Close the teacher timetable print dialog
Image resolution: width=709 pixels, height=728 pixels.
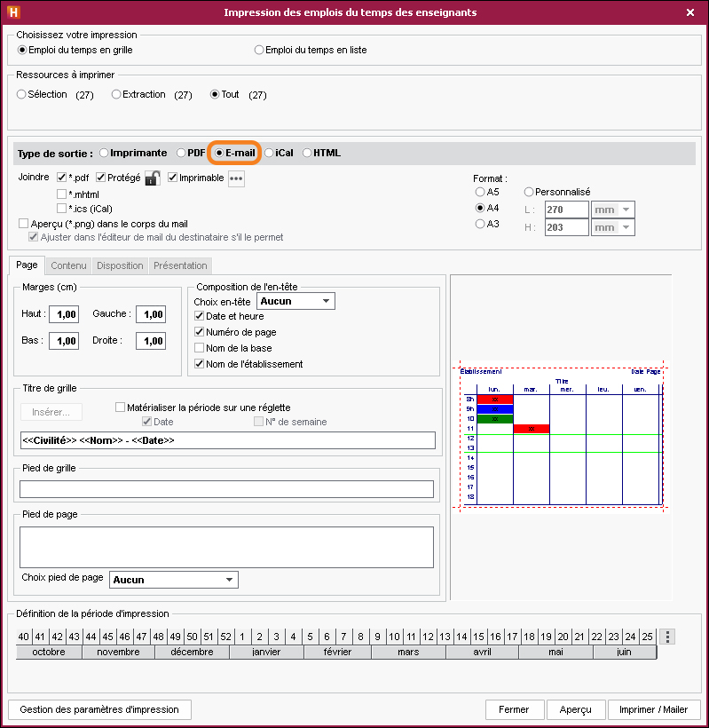690,12
